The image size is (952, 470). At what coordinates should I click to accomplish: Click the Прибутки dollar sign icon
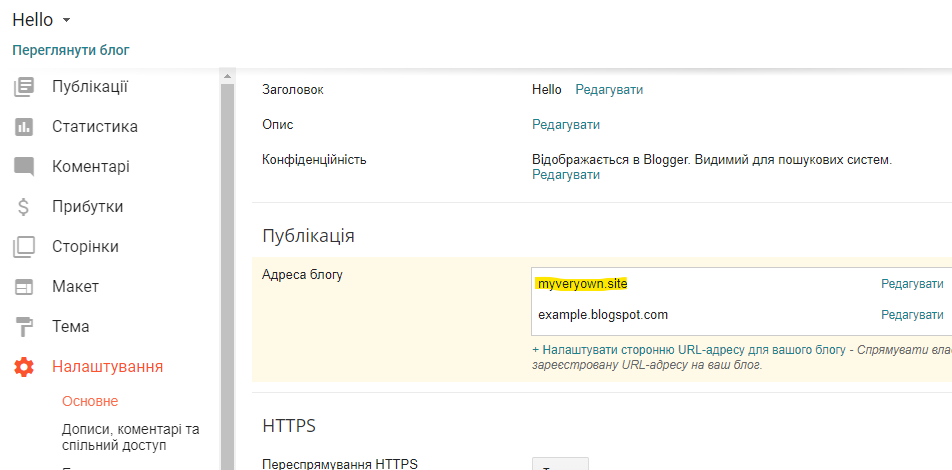pos(24,207)
